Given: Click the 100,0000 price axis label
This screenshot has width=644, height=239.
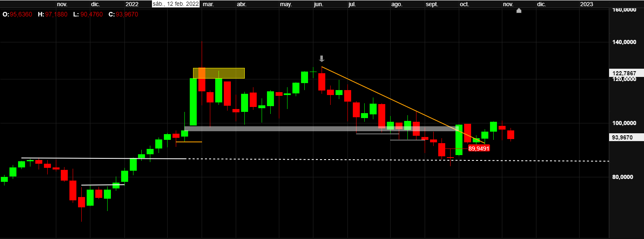Looking at the screenshot, I should pos(624,123).
